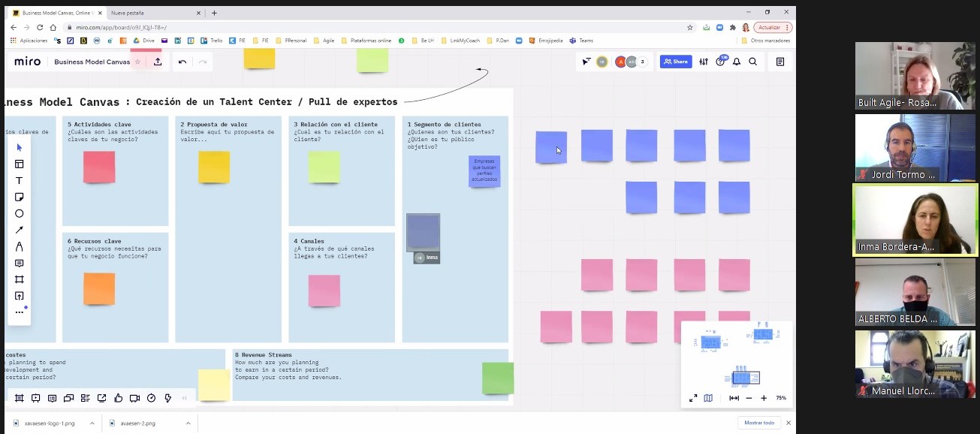This screenshot has width=980, height=434.
Task: Select the Shape circle tool
Action: tap(20, 214)
